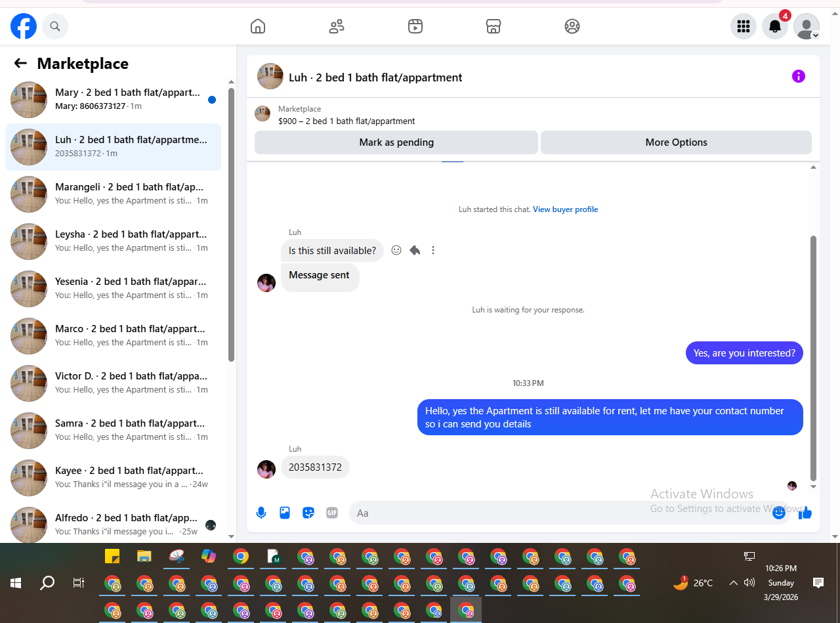
Task: Open Marangeli's conversation
Action: click(x=113, y=194)
